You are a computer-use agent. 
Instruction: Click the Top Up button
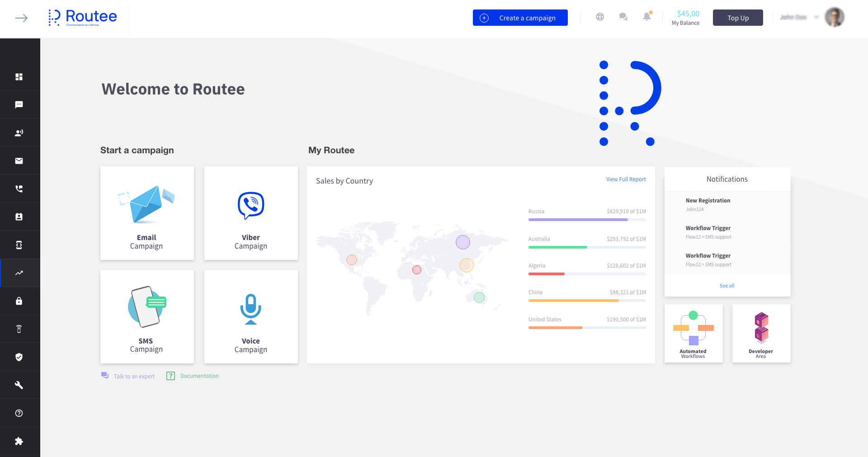[x=738, y=18]
